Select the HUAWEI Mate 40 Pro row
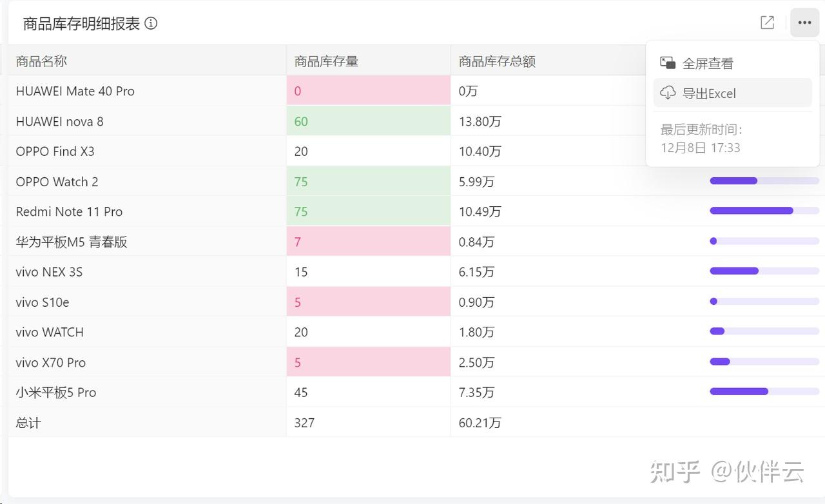The image size is (825, 504). point(75,91)
